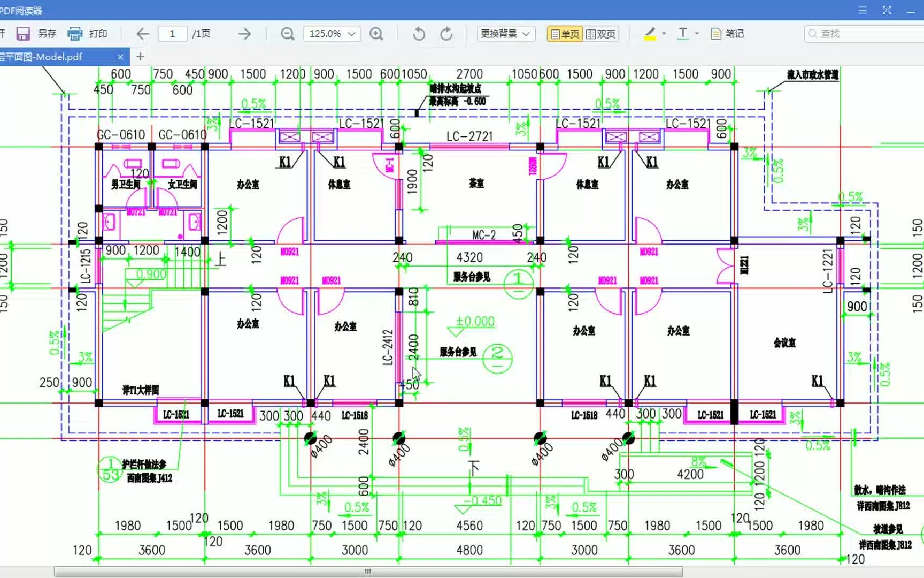Click the circled 1 service desk reference
The width and height of the screenshot is (924, 578).
tap(518, 284)
